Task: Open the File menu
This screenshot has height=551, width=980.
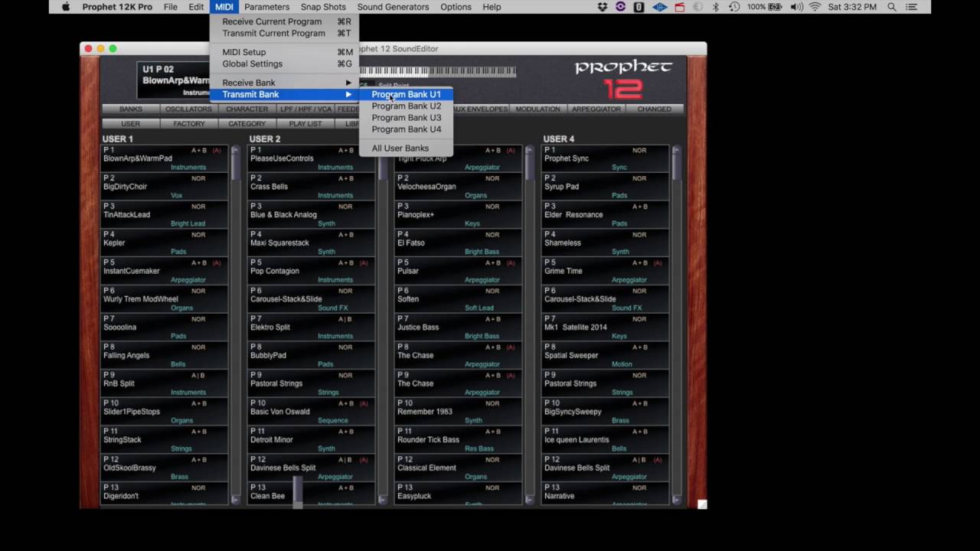Action: tap(171, 7)
